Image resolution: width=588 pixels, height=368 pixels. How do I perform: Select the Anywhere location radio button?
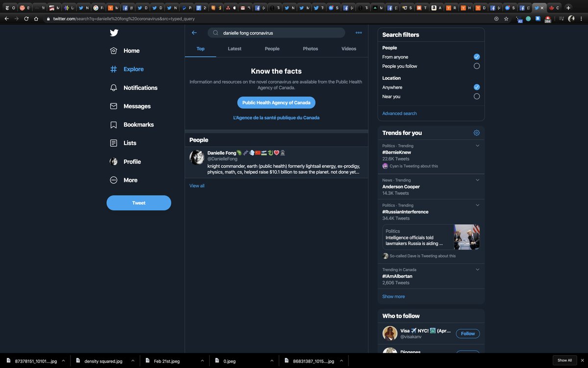point(477,87)
